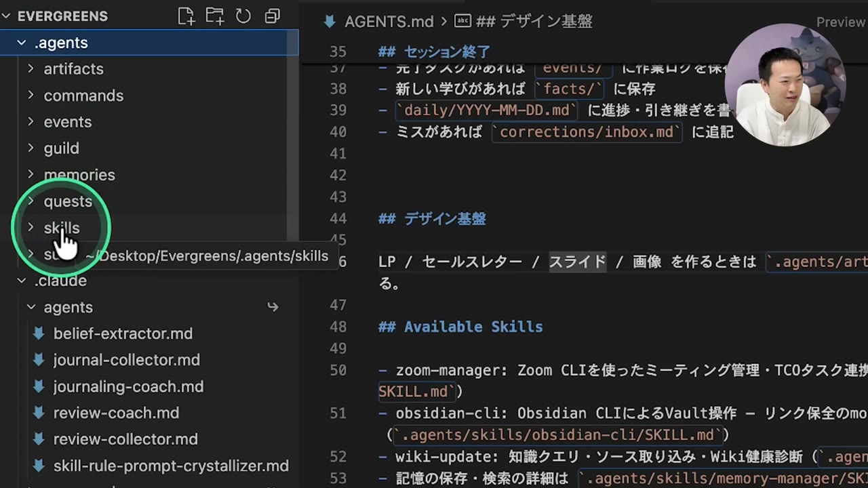Click the highlighted スライド word on line 46
868x488 pixels.
tap(577, 262)
